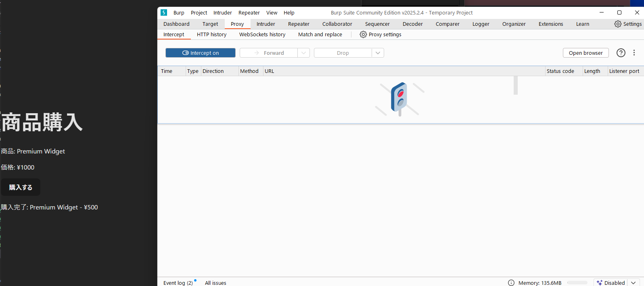Click the 購入する button on the web page
Viewport: 644px width, 286px height.
pos(21,187)
